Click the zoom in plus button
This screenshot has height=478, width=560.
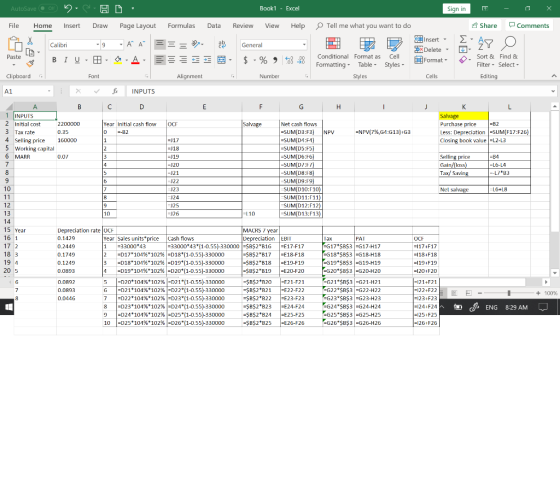(538, 293)
